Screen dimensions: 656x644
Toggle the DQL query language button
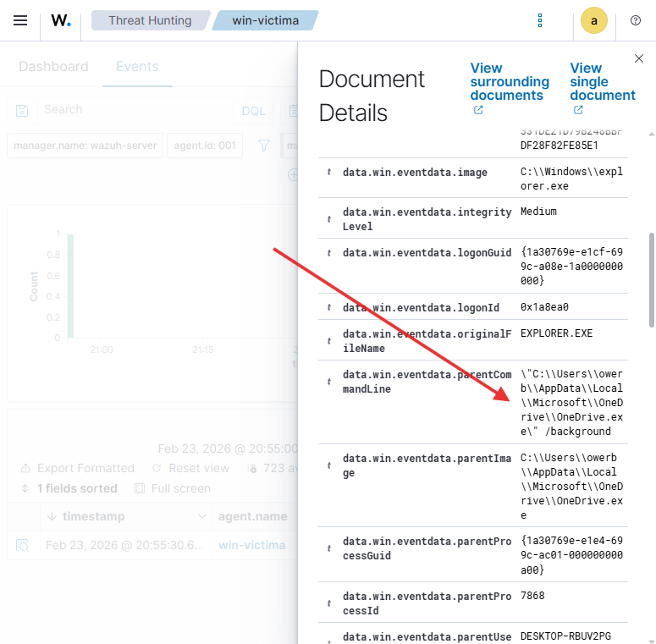(x=254, y=111)
